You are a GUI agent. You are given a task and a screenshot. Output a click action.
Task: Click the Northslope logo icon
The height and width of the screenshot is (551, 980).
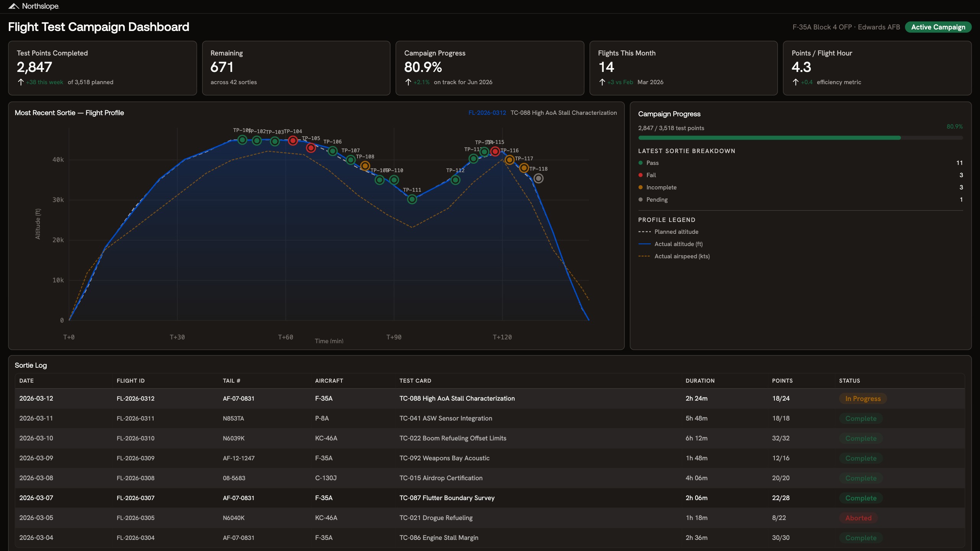point(15,6)
